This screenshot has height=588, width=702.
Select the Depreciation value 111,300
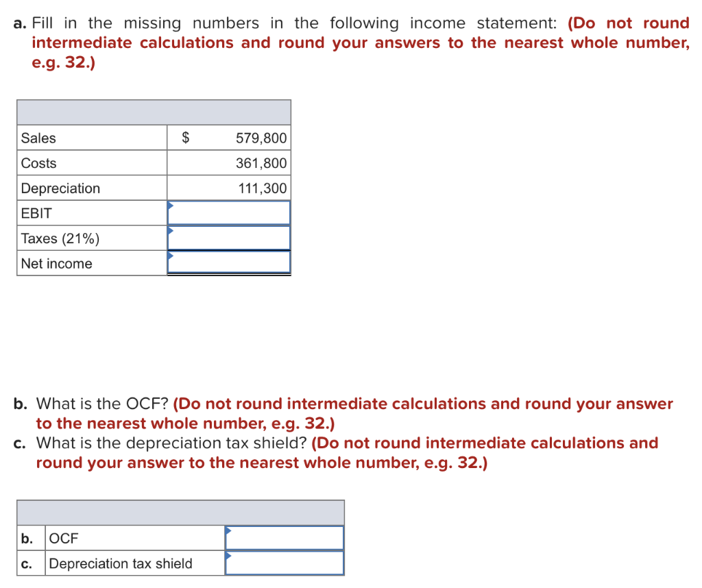[263, 188]
